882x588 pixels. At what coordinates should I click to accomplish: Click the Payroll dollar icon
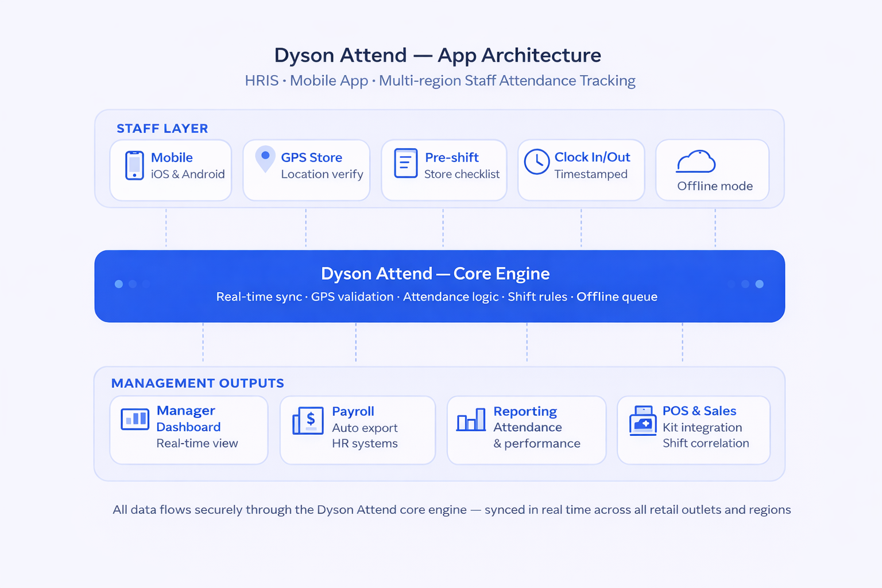[308, 421]
